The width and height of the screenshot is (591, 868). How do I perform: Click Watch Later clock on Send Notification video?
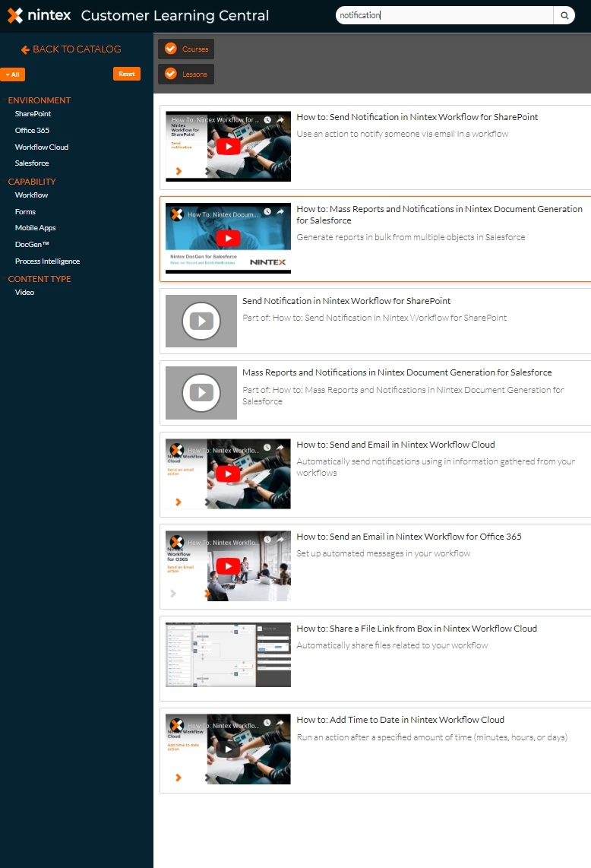point(267,119)
